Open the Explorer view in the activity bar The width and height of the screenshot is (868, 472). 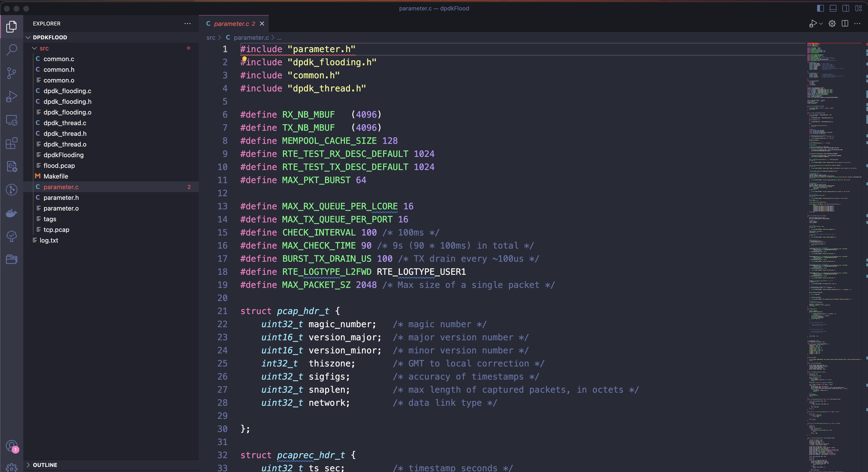tap(11, 26)
